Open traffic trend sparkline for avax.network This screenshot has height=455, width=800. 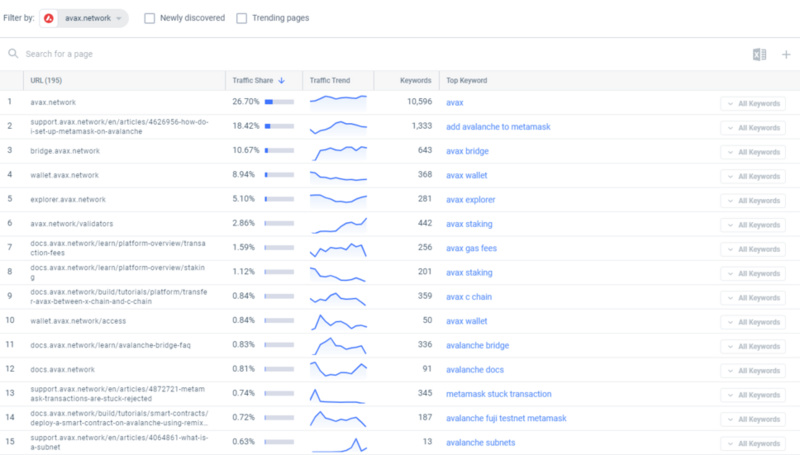(338, 102)
